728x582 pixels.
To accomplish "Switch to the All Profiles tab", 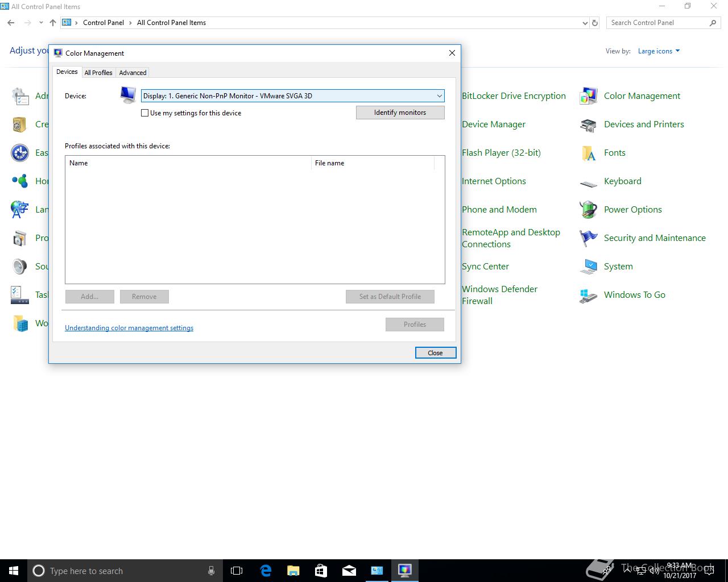I will click(x=98, y=73).
